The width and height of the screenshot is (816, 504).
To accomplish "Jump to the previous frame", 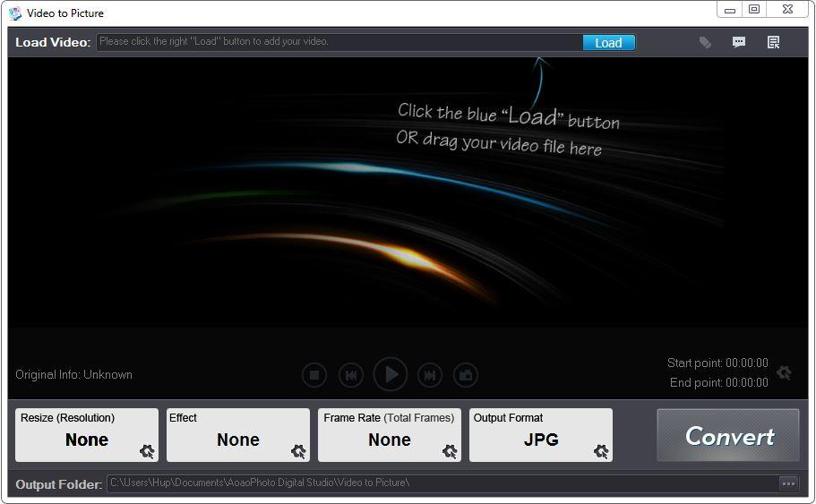I will coord(351,375).
